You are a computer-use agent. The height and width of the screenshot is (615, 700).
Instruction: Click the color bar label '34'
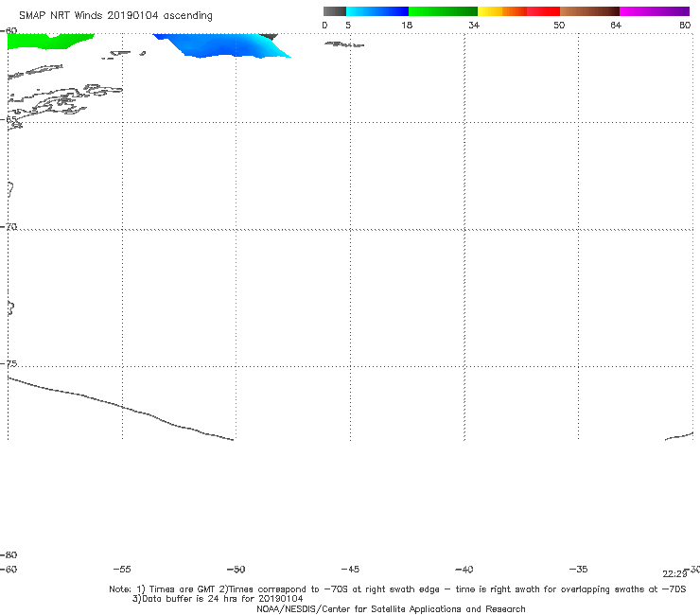[x=474, y=25]
